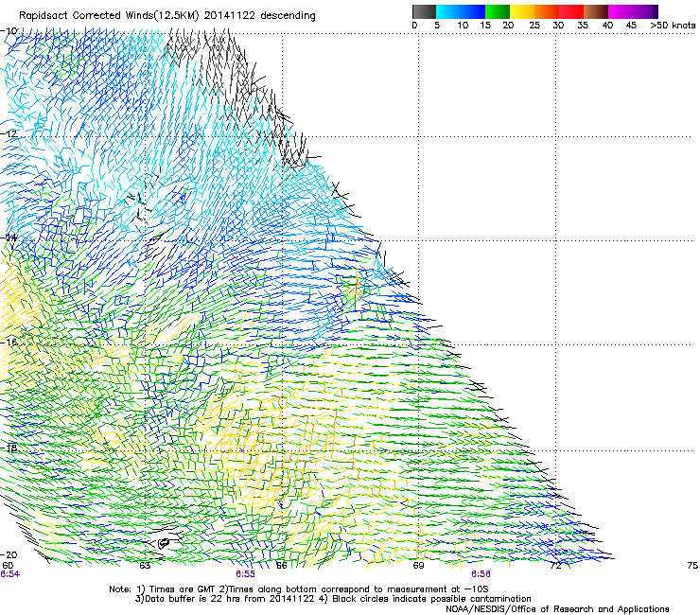Click the magenta 40-45 knots color segment
This screenshot has height=615, width=700.
point(621,11)
